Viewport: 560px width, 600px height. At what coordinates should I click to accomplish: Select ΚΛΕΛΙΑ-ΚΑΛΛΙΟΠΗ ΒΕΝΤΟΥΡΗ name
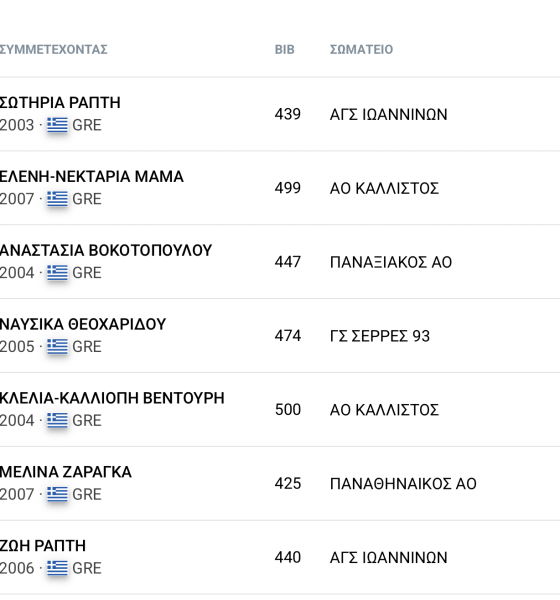(112, 398)
